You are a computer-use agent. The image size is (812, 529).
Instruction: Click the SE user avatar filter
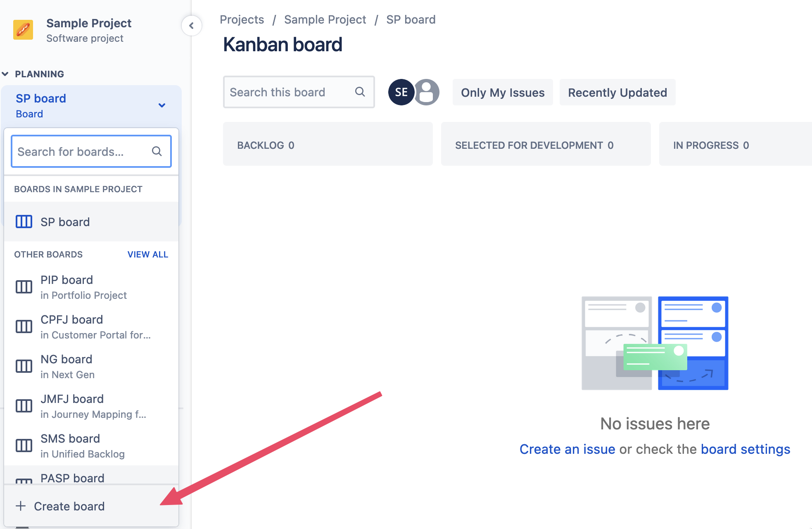(401, 92)
